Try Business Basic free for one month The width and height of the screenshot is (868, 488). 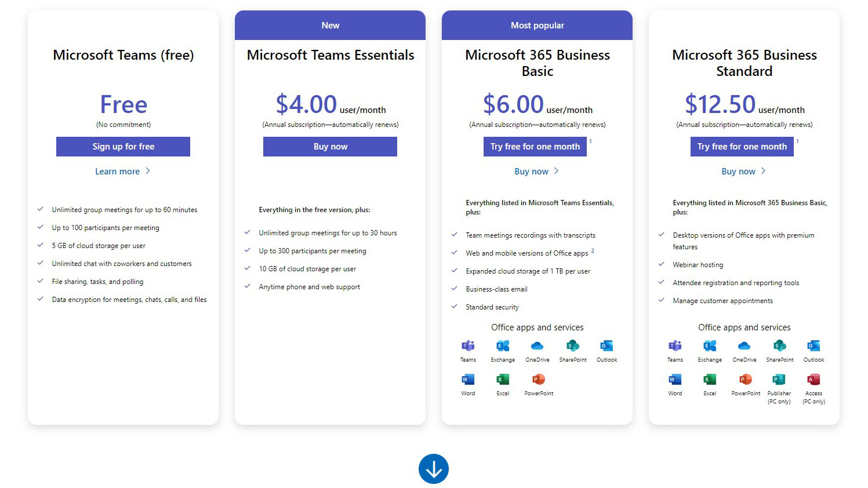[535, 147]
